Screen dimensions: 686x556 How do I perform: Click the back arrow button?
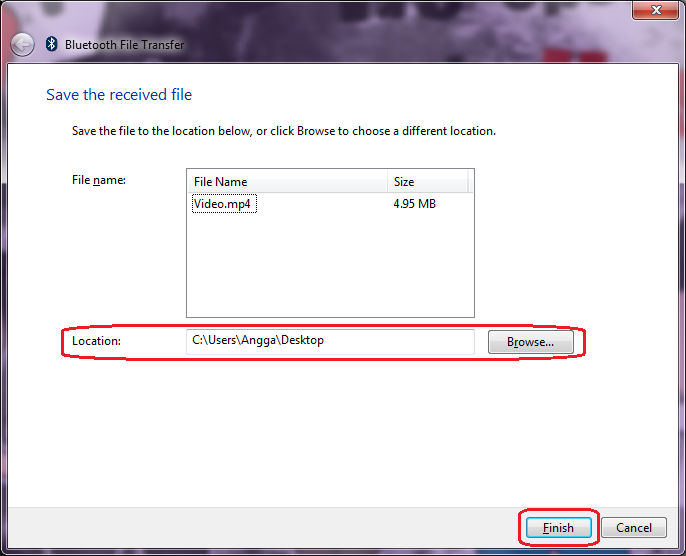click(x=22, y=45)
